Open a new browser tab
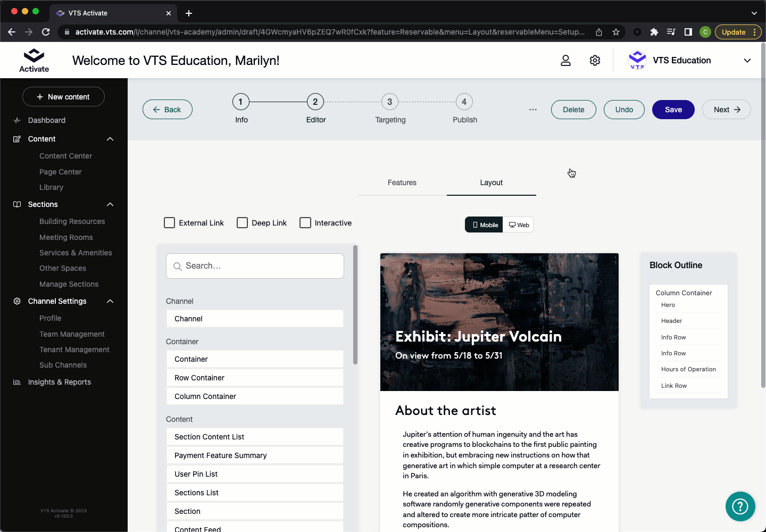The width and height of the screenshot is (766, 532). pyautogui.click(x=189, y=13)
